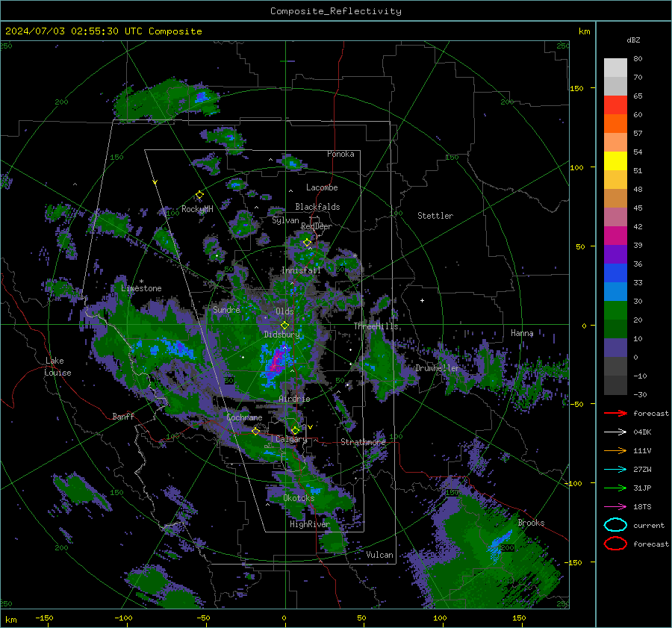Click the yellow diamond marker near Cochrane

(x=255, y=431)
